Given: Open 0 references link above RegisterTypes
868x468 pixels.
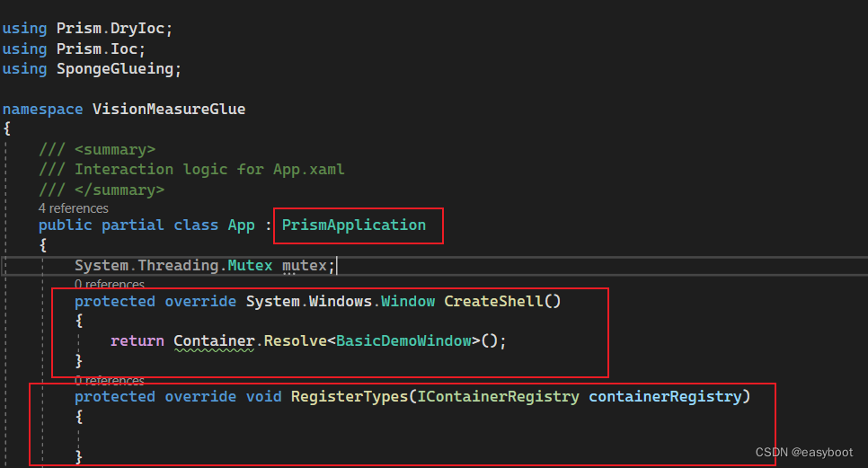Looking at the screenshot, I should tap(109, 380).
